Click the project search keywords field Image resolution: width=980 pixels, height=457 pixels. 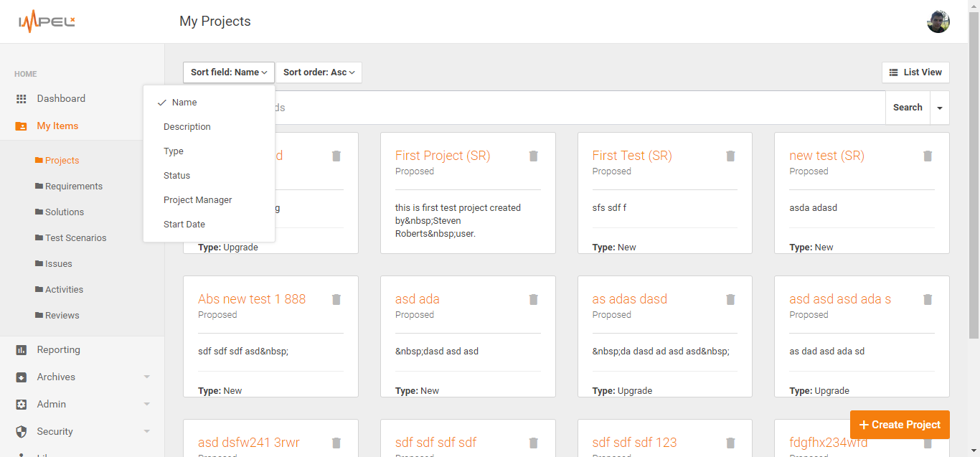tap(574, 108)
